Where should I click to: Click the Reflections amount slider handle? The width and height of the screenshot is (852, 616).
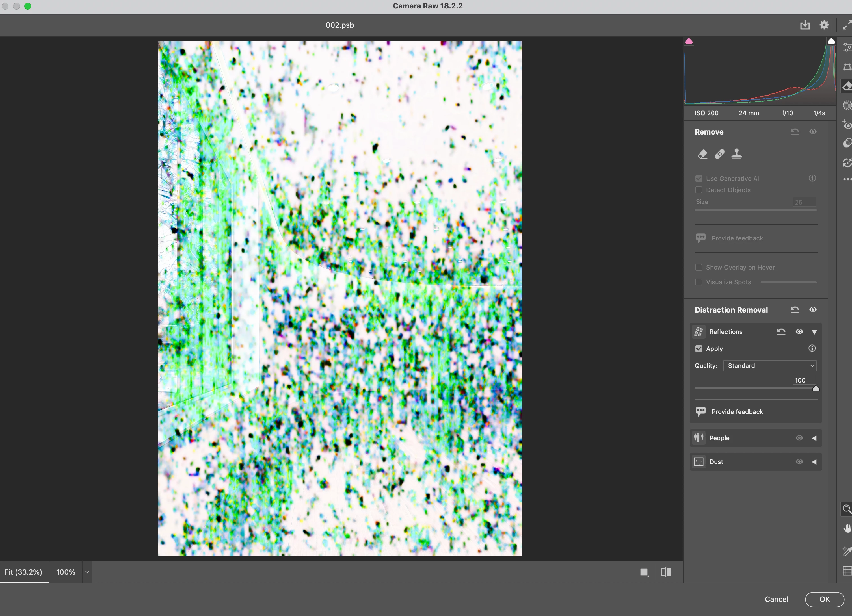pos(816,388)
